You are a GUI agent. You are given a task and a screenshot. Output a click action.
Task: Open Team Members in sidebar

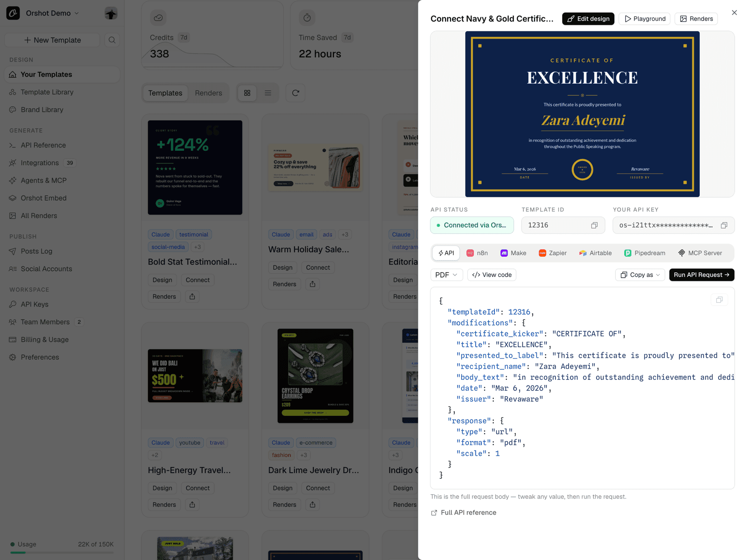(62, 322)
